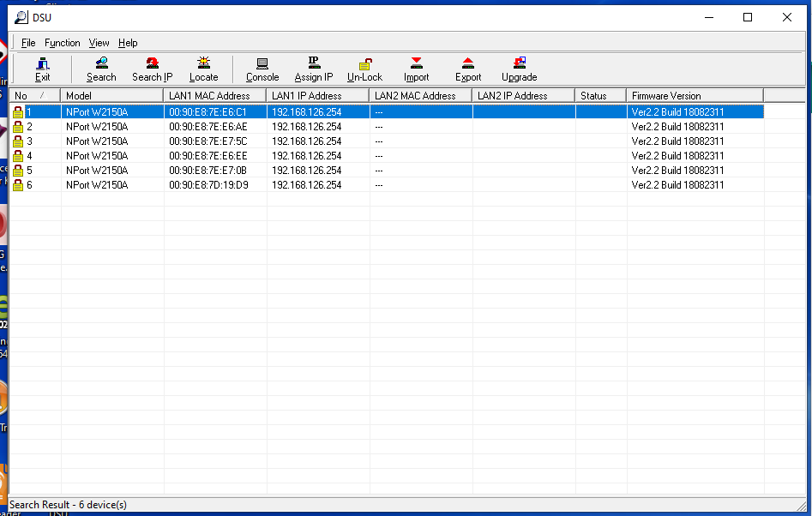This screenshot has width=812, height=516.
Task: Click the Import configuration icon
Action: click(417, 69)
